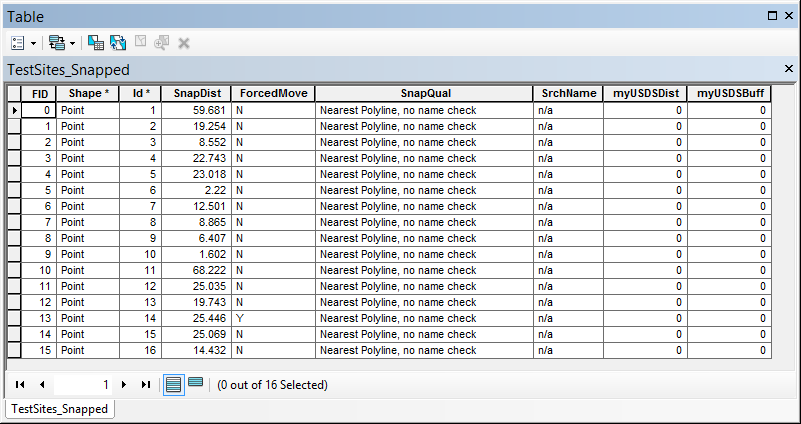Click the SnapQual column header

point(425,93)
